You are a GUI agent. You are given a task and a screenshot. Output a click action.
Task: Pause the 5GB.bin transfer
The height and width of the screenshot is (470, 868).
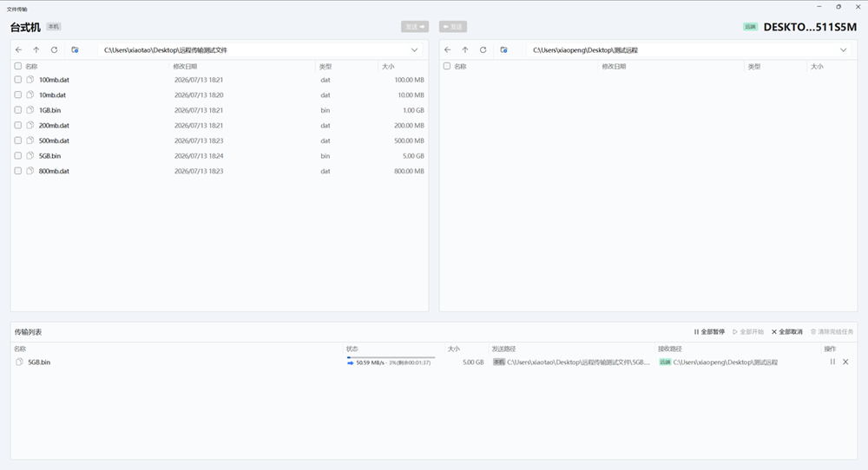pyautogui.click(x=832, y=362)
